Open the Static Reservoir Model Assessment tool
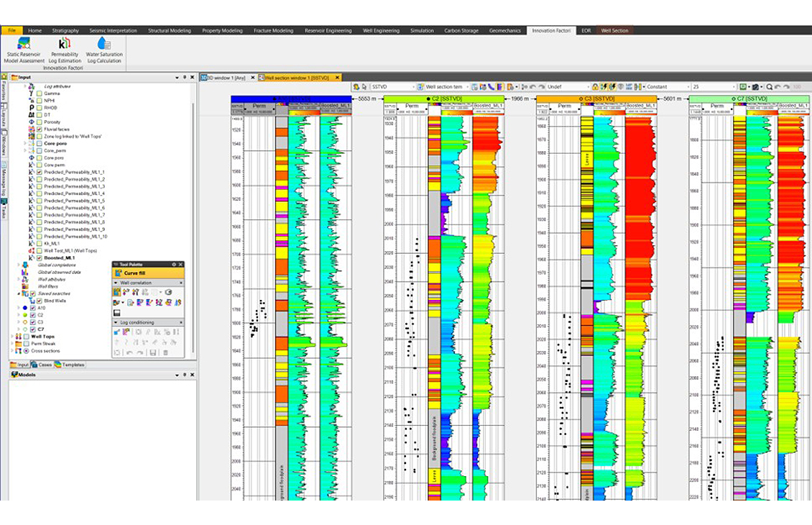The image size is (812, 525). click(x=24, y=50)
